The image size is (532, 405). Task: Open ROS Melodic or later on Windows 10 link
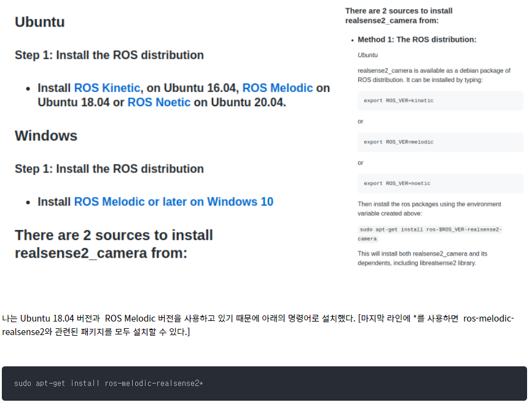coord(173,202)
